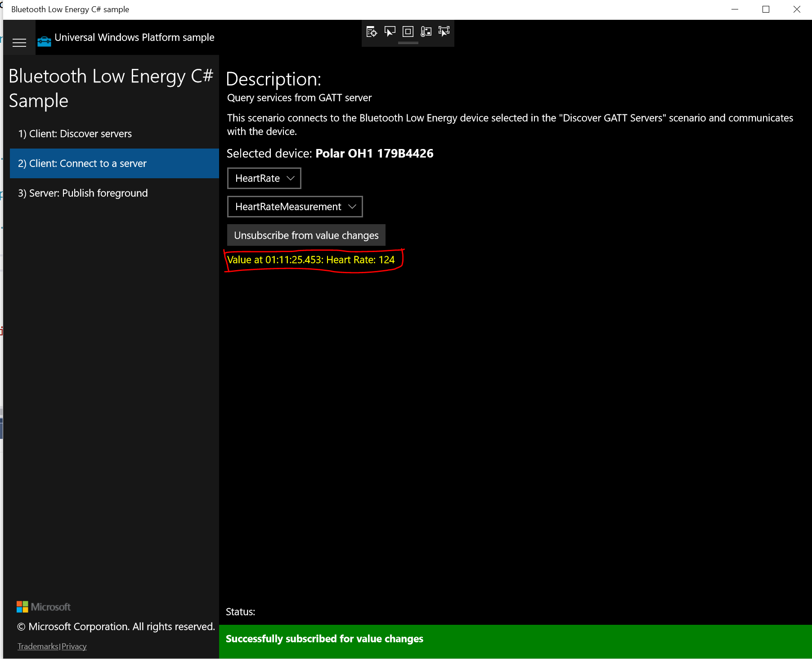812x659 pixels.
Task: Close the Bluetooth sample window
Action: 797,9
